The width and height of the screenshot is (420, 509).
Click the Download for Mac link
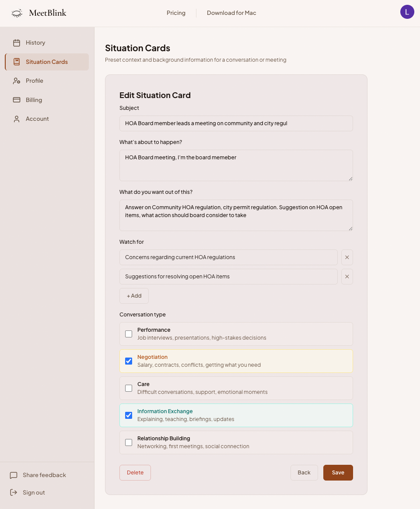pos(231,13)
